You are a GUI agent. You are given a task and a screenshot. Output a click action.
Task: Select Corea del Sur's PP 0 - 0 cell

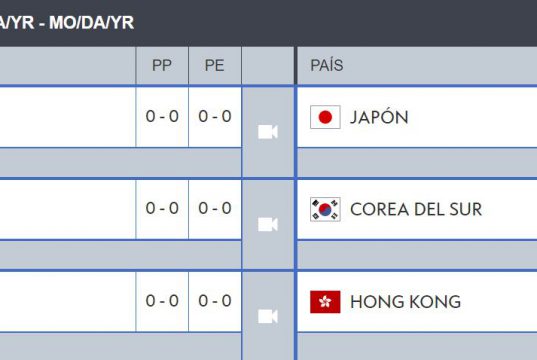pyautogui.click(x=162, y=209)
